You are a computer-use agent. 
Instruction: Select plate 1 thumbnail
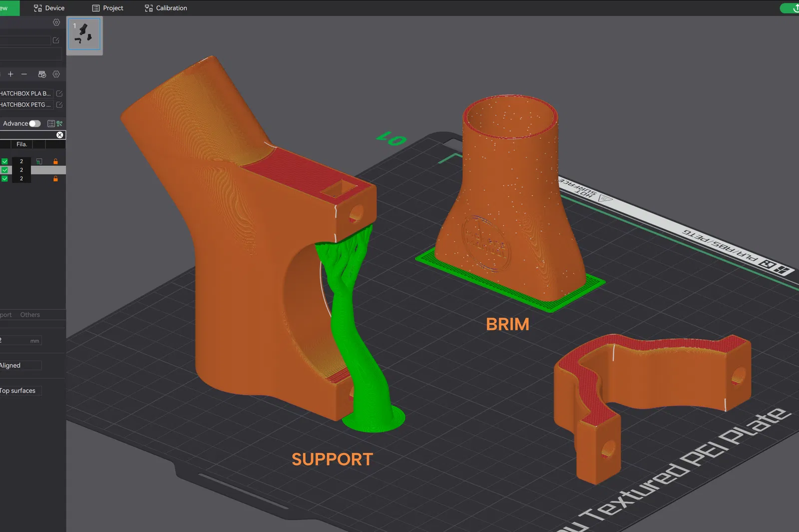pos(84,34)
